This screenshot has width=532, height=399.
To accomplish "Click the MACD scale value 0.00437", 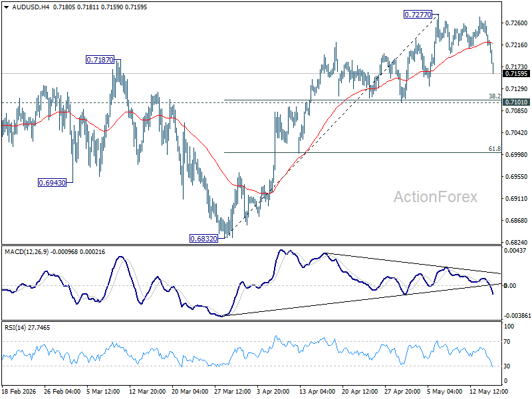I will coord(515,251).
